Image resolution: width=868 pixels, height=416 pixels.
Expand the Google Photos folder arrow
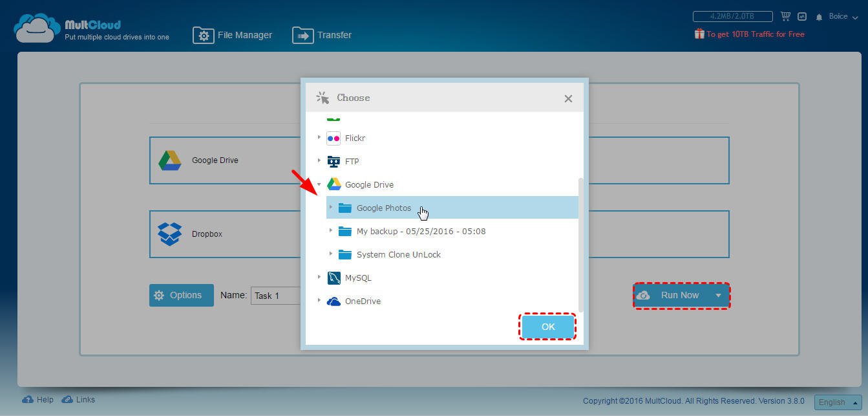330,208
